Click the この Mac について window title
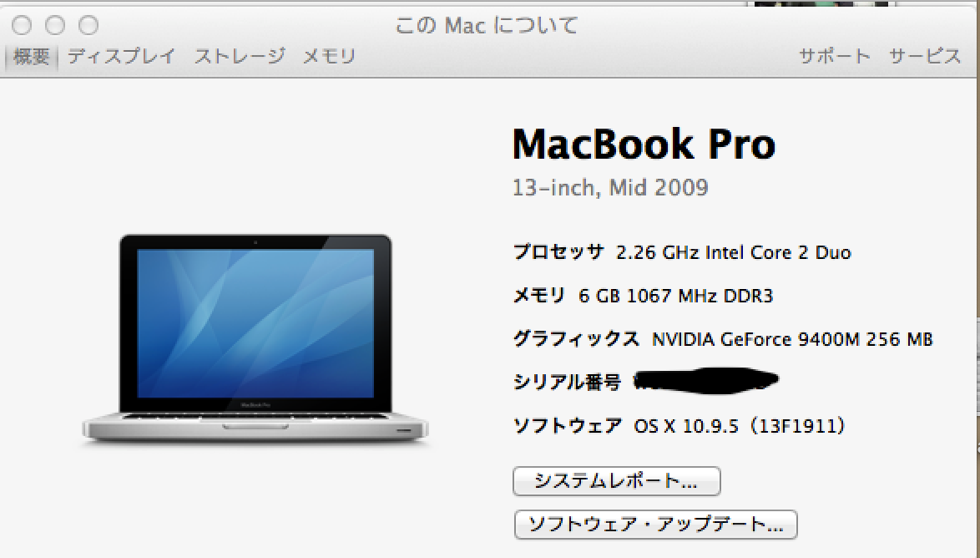This screenshot has height=558, width=980. tap(487, 26)
